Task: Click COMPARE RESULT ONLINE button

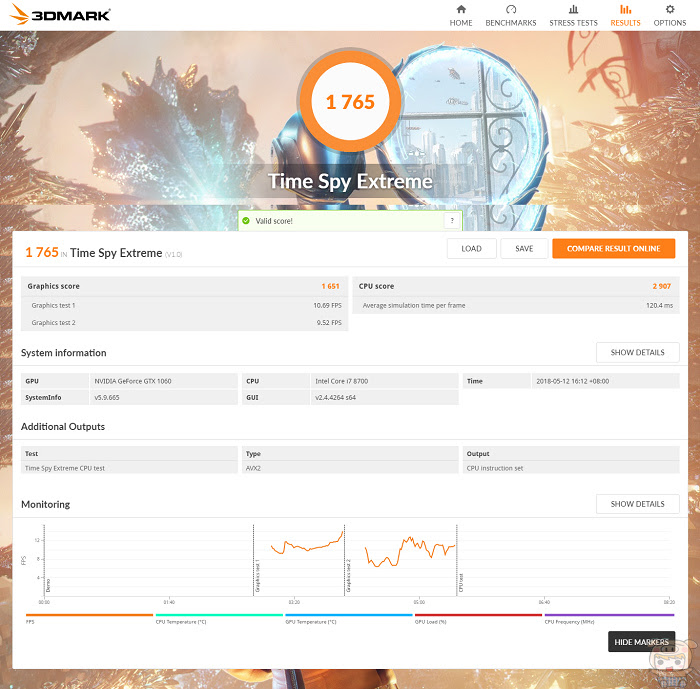Action: tap(613, 249)
